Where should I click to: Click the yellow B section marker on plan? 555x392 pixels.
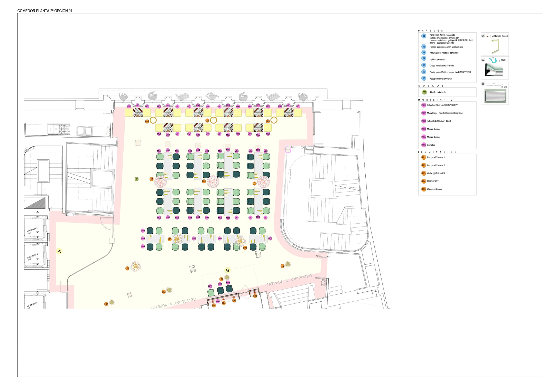[227, 270]
